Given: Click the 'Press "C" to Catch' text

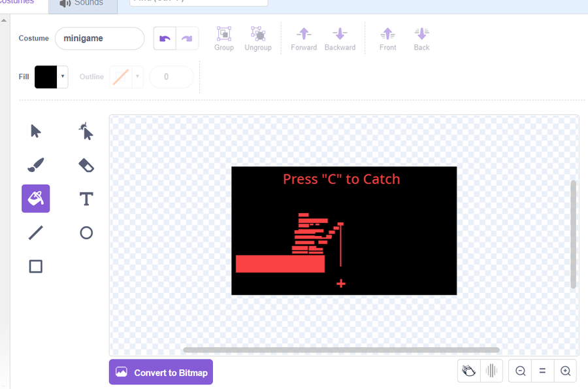Looking at the screenshot, I should coord(341,179).
